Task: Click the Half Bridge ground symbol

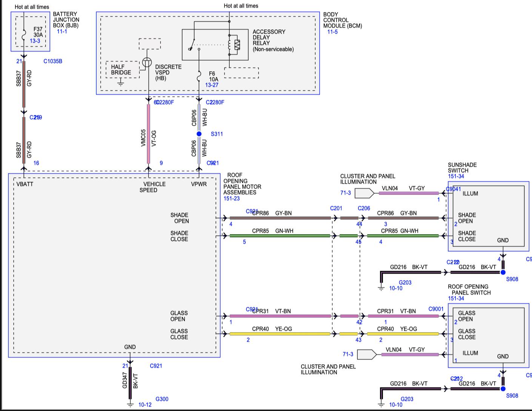Action: tap(121, 83)
